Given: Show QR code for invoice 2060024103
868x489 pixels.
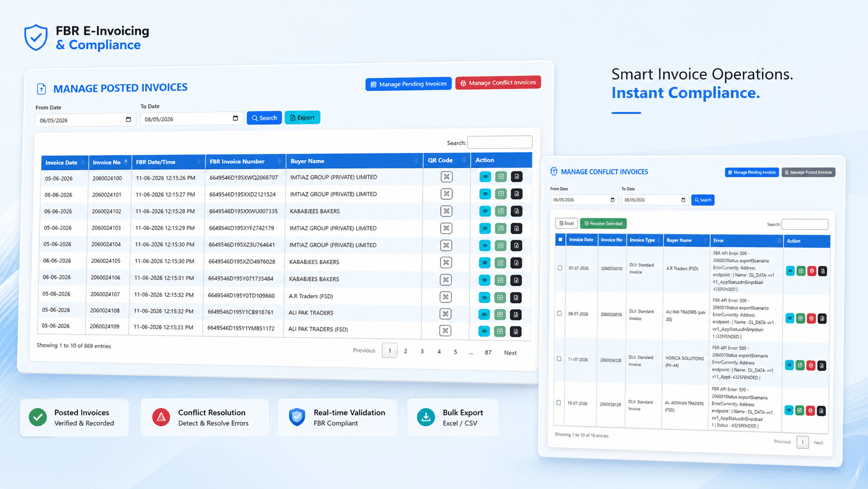Looking at the screenshot, I should pos(446,228).
